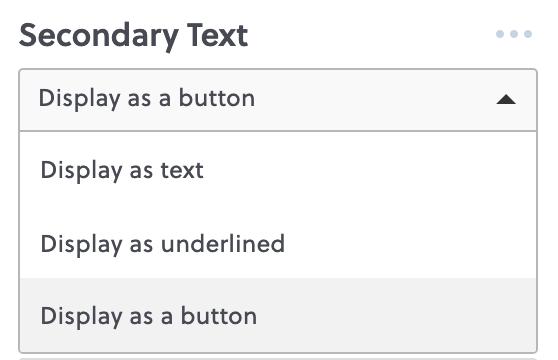Click the Secondary Text dropdown field
This screenshot has width=558, height=360.
tap(278, 100)
